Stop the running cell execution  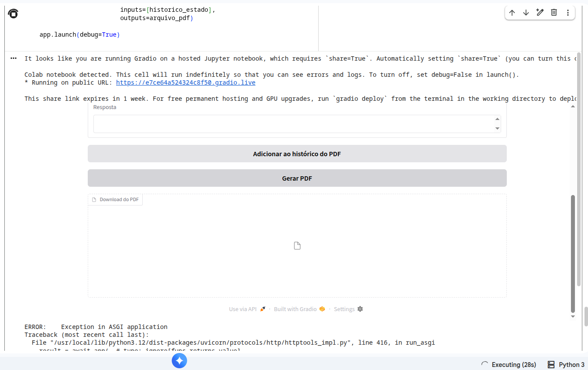pos(13,14)
